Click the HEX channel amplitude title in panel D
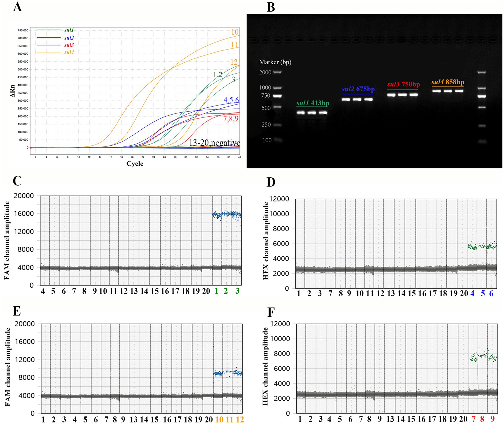504x424 pixels. [x=265, y=241]
